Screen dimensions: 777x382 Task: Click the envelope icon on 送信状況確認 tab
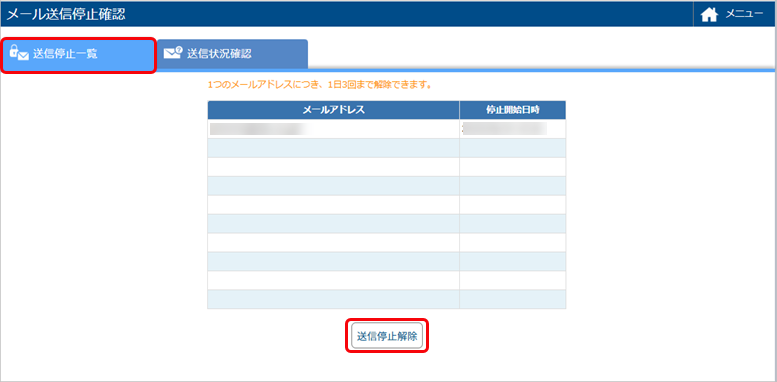click(173, 53)
